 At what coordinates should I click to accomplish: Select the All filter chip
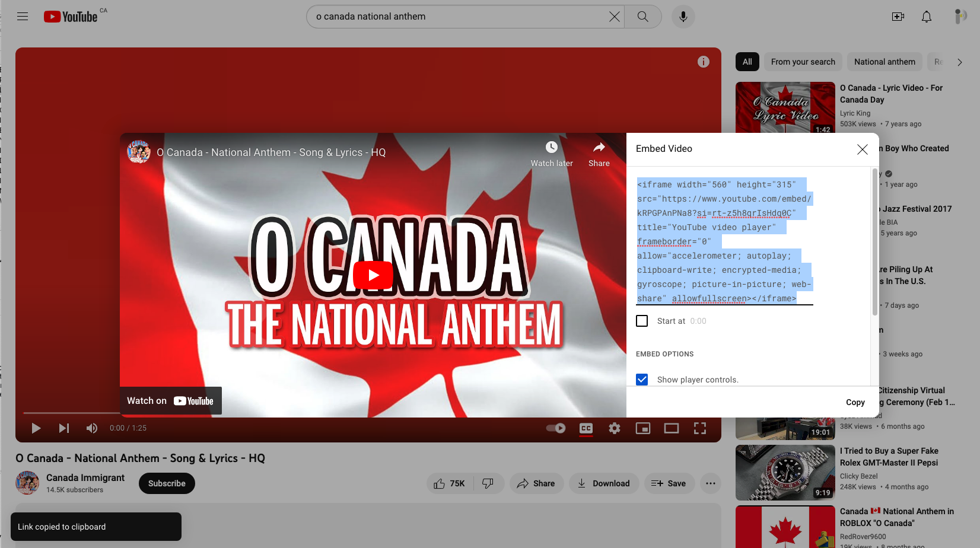pyautogui.click(x=747, y=62)
